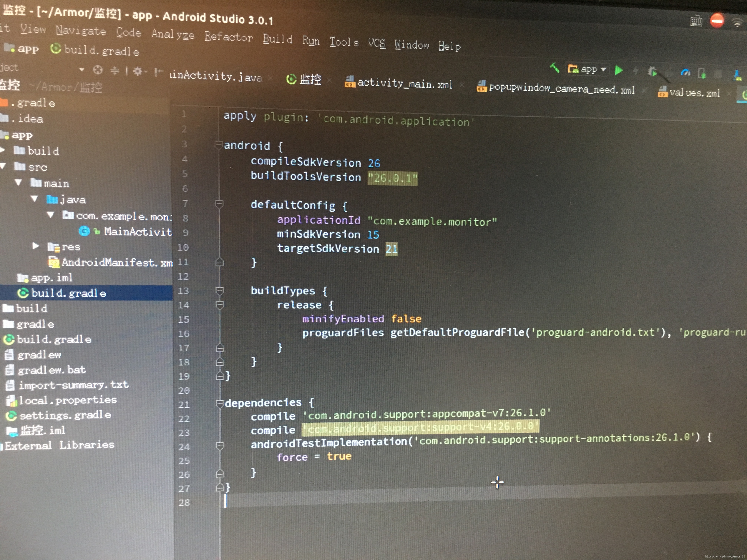This screenshot has width=747, height=560.
Task: Select AndroidManifest.xml in the project tree
Action: click(x=110, y=262)
